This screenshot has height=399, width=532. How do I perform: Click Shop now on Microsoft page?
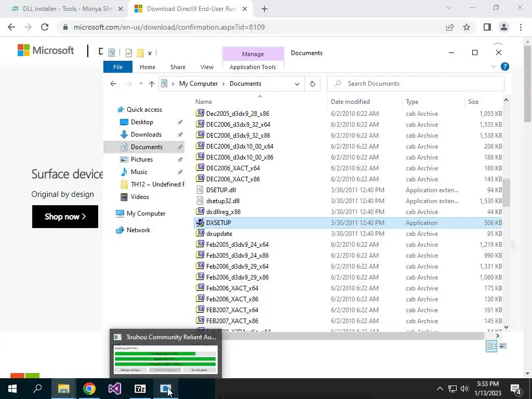coord(65,217)
